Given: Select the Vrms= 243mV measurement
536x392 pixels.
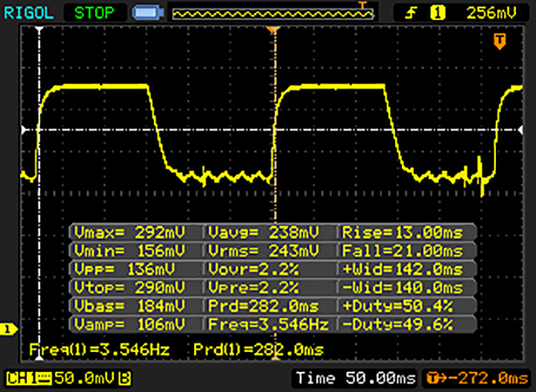Looking at the screenshot, I should point(264,251).
